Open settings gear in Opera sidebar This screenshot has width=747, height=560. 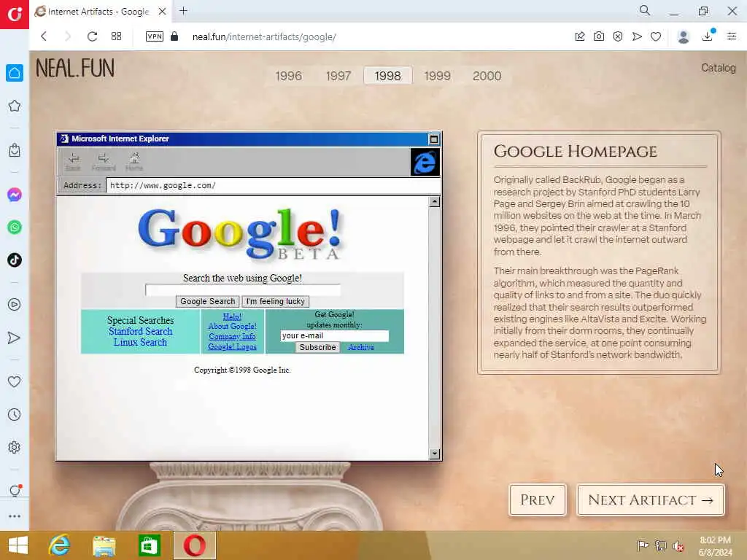pyautogui.click(x=15, y=447)
